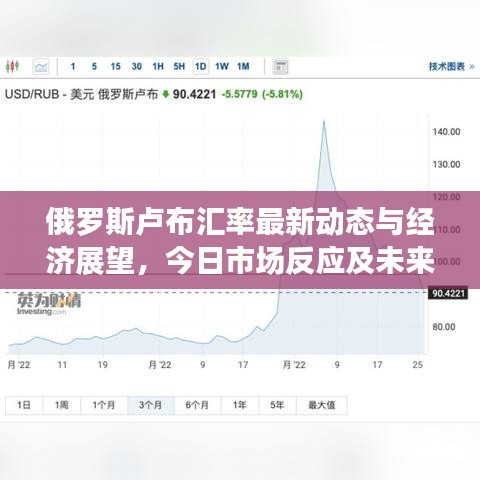Choose the 1M interval

coord(243,66)
